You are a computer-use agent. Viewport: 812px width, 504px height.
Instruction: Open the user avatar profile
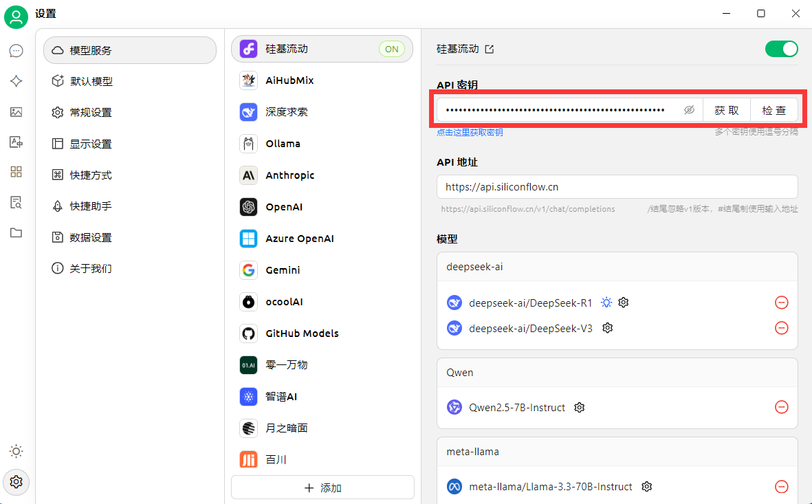click(x=16, y=17)
